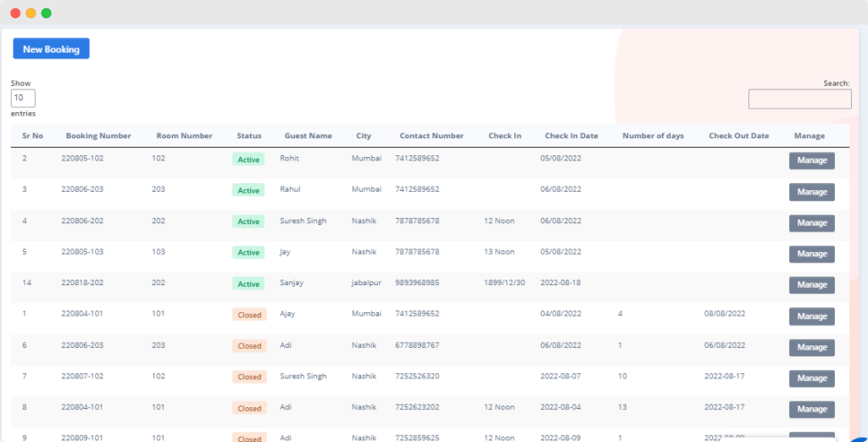Sort by Check In Date header

571,136
